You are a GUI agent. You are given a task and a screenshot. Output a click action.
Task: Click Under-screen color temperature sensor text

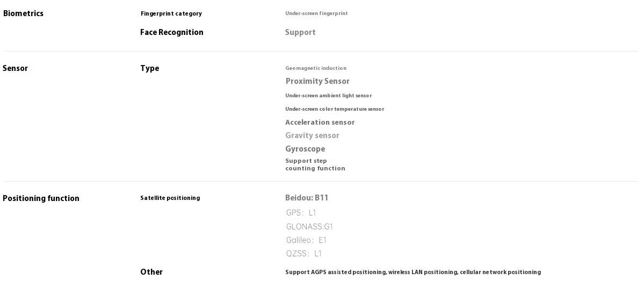335,110
